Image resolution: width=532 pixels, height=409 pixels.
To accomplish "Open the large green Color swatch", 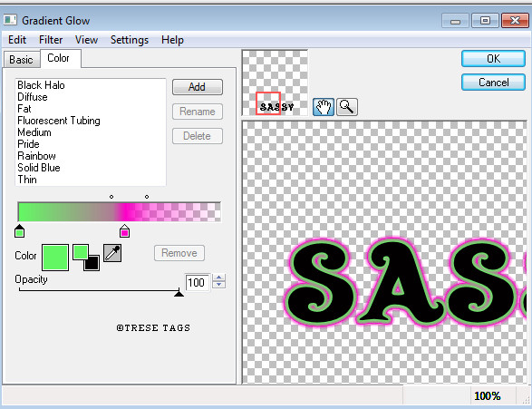I will [55, 258].
